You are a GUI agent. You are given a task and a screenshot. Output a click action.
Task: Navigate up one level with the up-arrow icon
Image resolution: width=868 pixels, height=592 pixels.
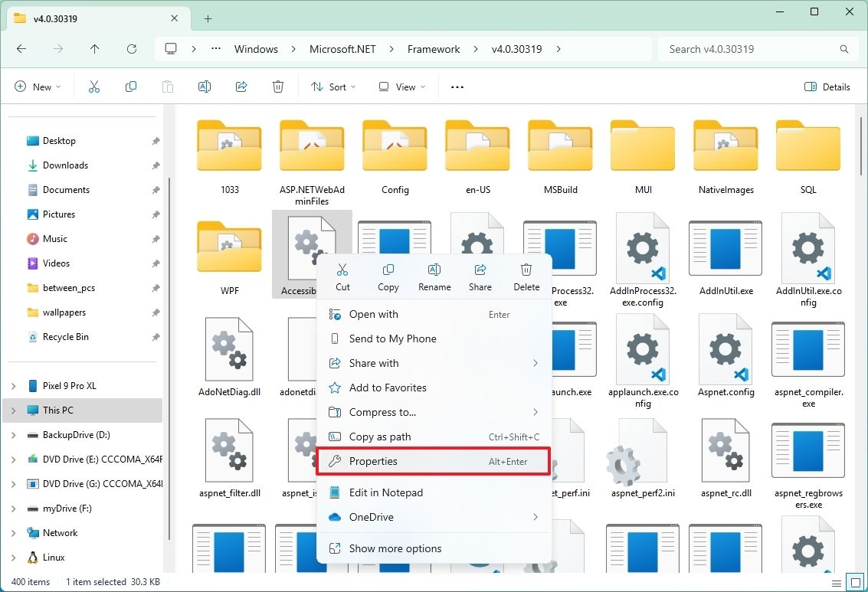coord(93,48)
